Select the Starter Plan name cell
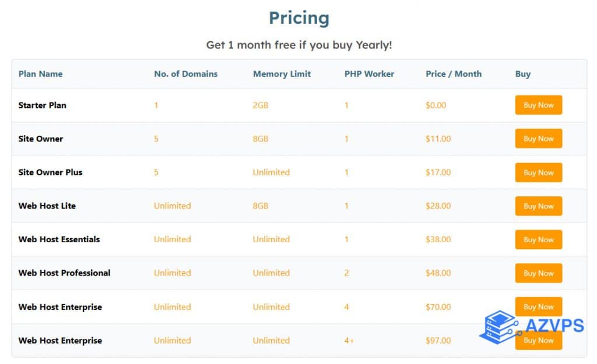 [42, 105]
